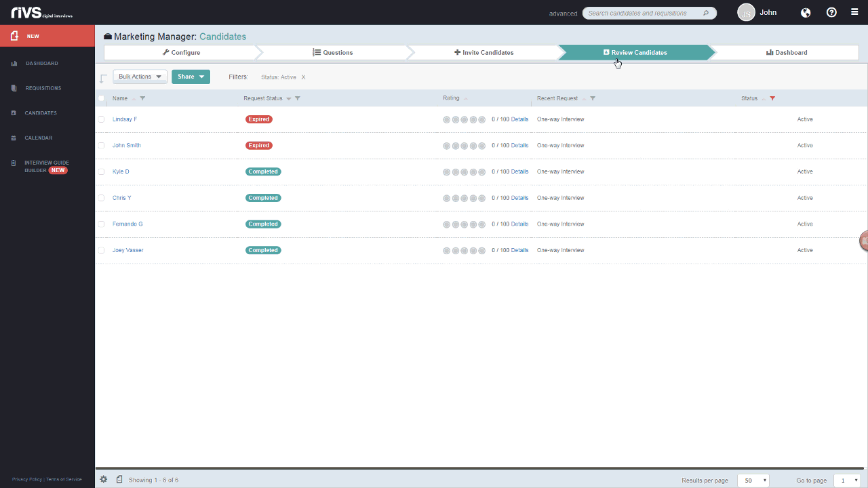Click the last rating circle for Joey Vasser
The image size is (868, 488).
tap(481, 250)
